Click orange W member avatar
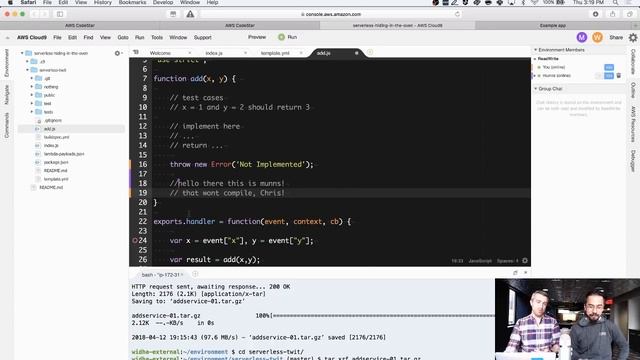The width and height of the screenshot is (640, 360). [597, 37]
